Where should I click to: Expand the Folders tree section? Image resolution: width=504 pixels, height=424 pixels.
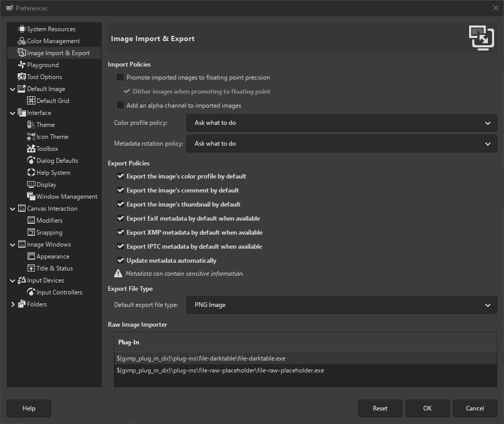(x=12, y=304)
